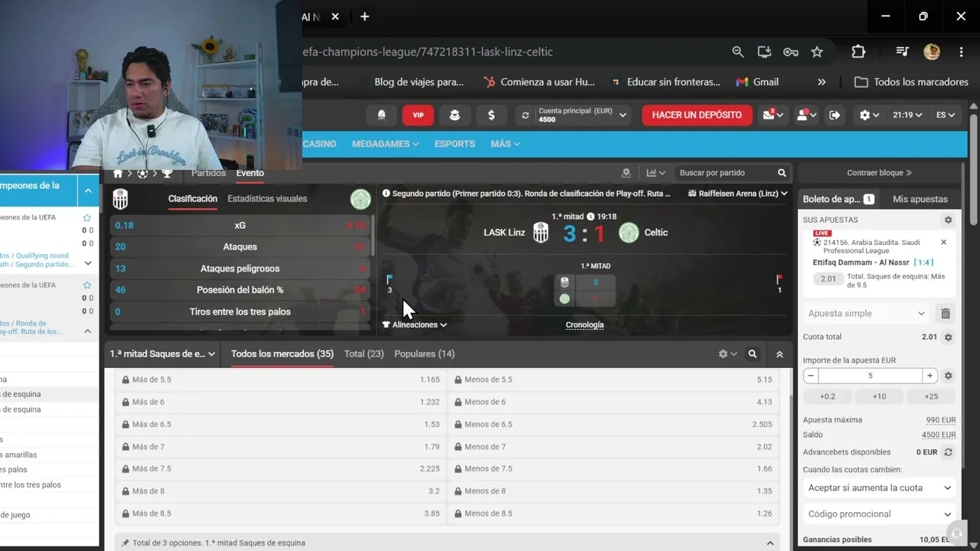Open the Apuesta simple bet type dropdown
Viewport: 980px width, 551px height.
tap(867, 313)
